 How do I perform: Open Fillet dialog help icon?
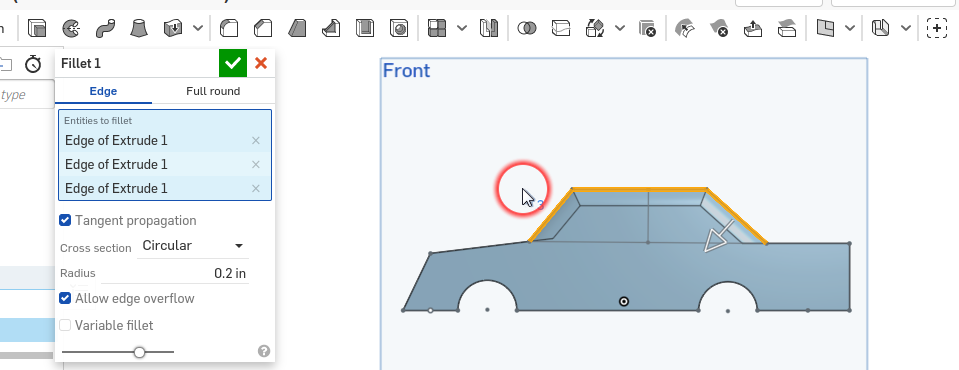264,351
